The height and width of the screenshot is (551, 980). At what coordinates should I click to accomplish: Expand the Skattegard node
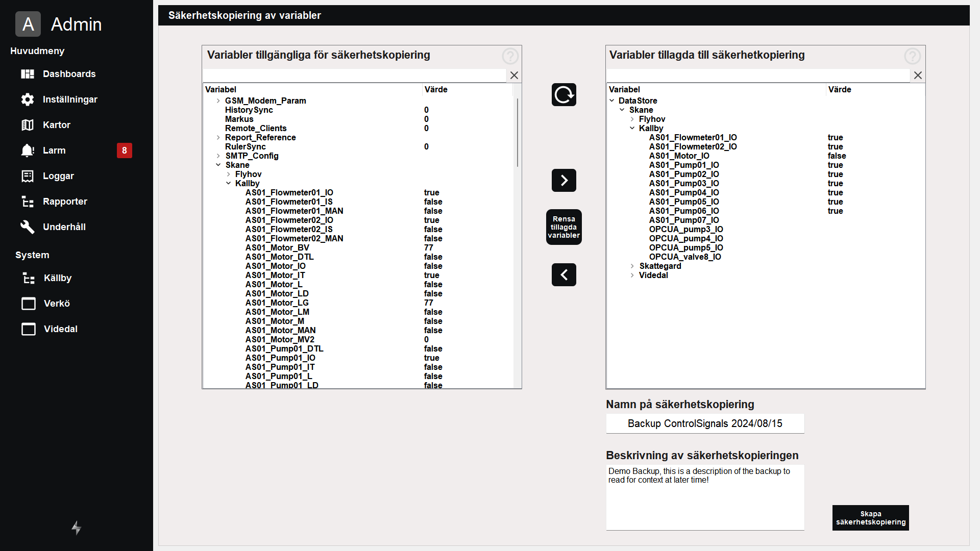pos(632,266)
